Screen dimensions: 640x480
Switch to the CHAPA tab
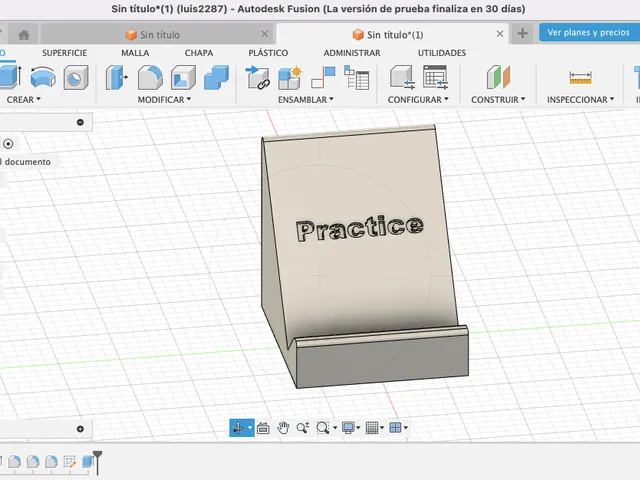click(x=199, y=53)
